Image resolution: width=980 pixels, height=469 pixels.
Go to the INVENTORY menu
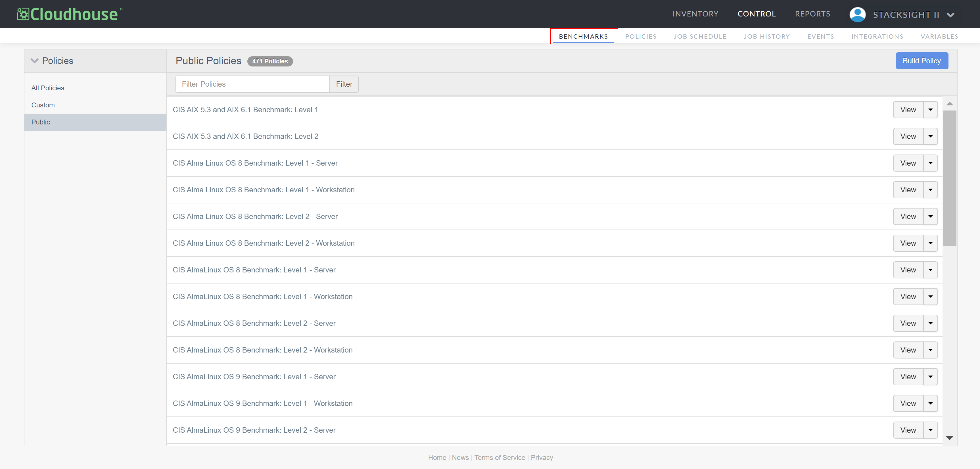(x=695, y=14)
